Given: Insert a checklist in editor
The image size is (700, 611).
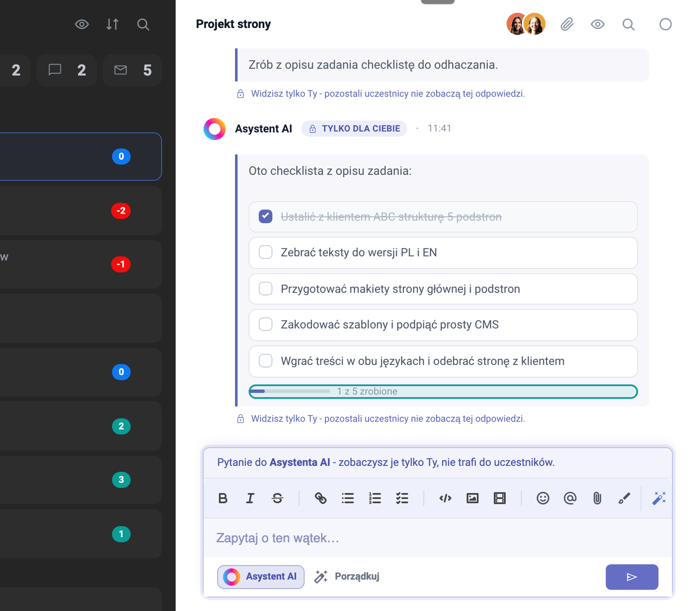Looking at the screenshot, I should [x=402, y=498].
